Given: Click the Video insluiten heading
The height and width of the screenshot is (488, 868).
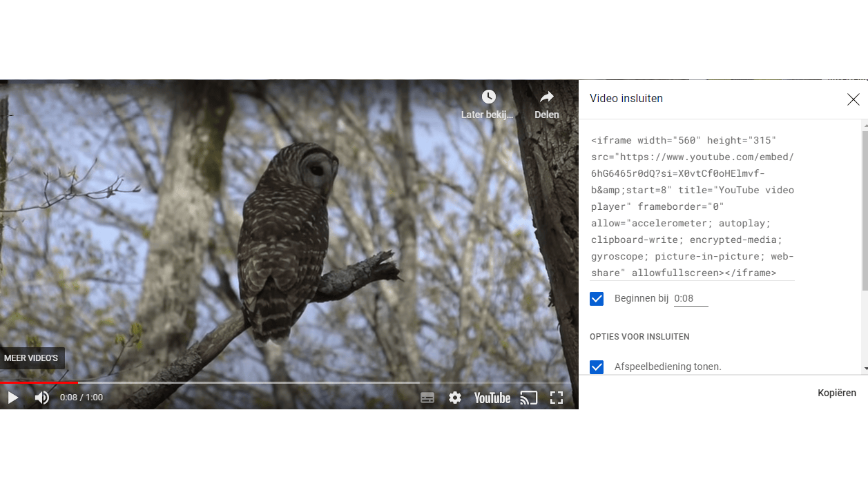Looking at the screenshot, I should point(626,99).
